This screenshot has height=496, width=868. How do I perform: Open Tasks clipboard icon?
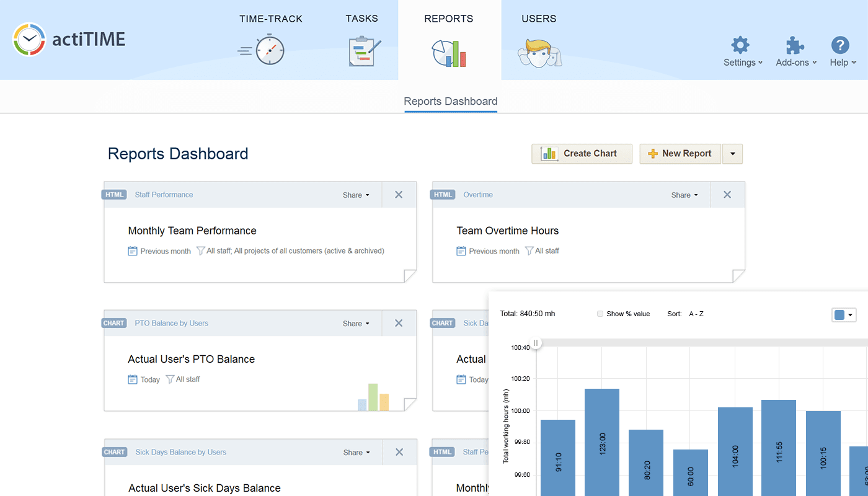(x=364, y=51)
